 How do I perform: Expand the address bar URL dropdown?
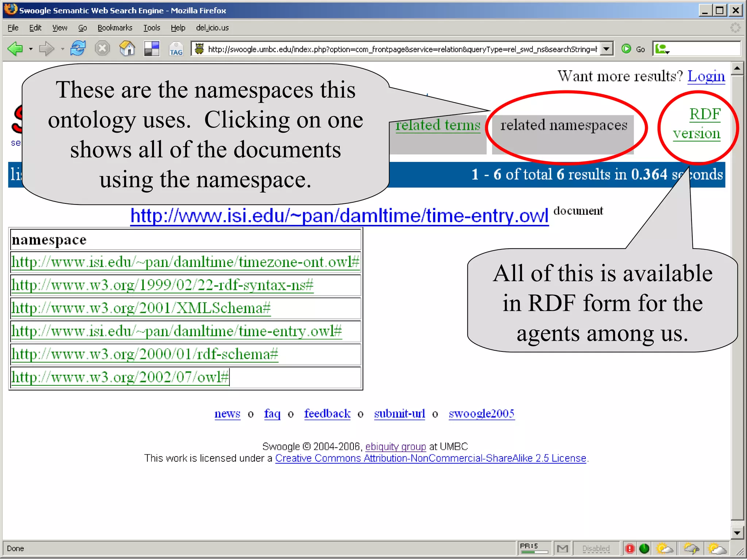point(606,48)
